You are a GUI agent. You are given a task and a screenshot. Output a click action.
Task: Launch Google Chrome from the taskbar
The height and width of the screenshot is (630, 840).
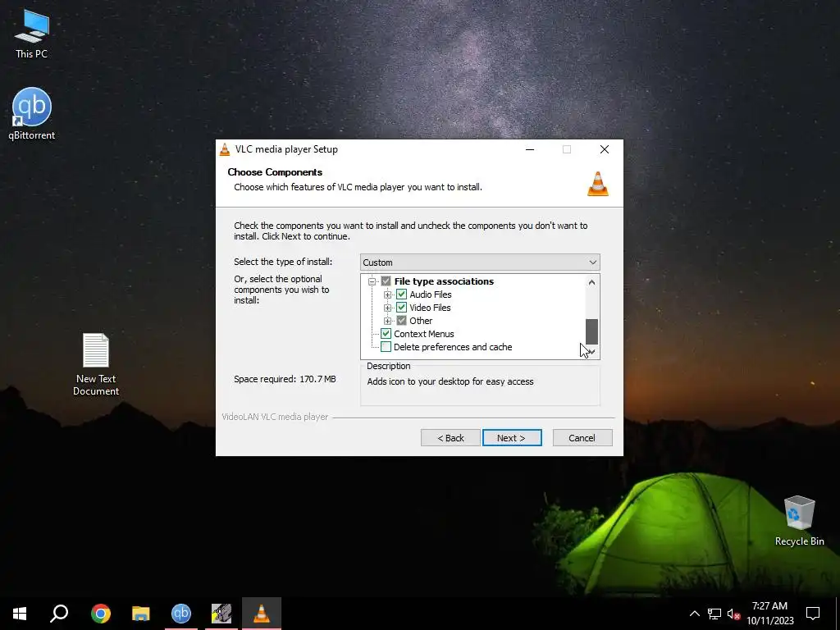coord(101,614)
